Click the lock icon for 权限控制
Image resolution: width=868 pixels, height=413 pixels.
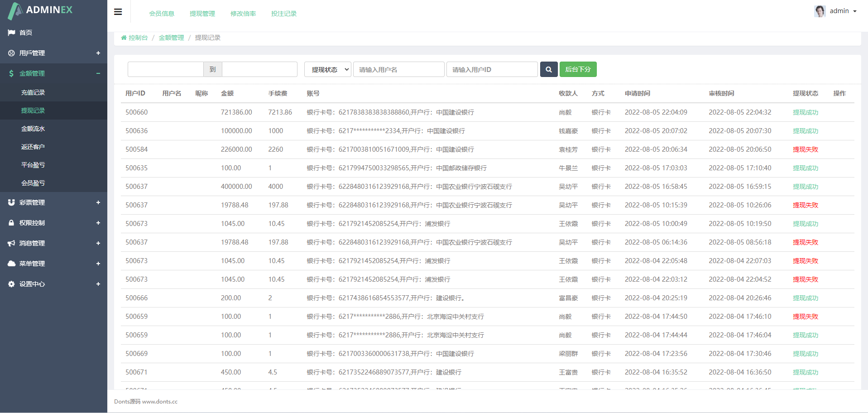11,223
